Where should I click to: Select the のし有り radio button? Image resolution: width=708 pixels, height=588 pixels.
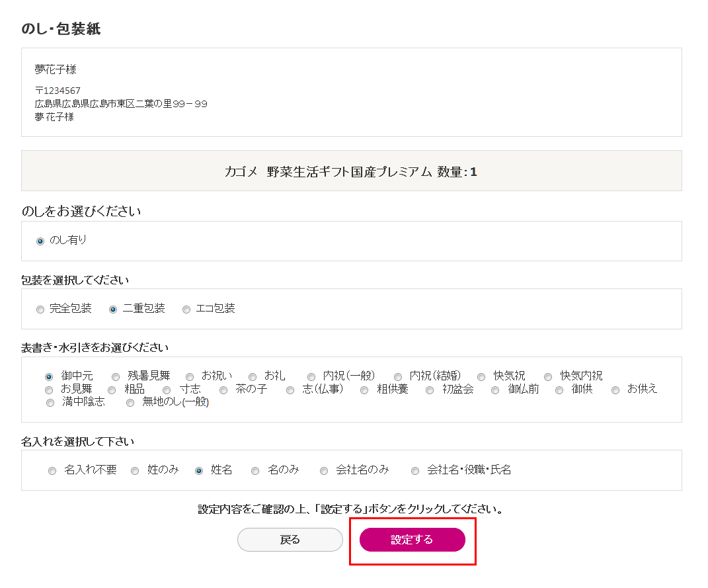pos(40,241)
